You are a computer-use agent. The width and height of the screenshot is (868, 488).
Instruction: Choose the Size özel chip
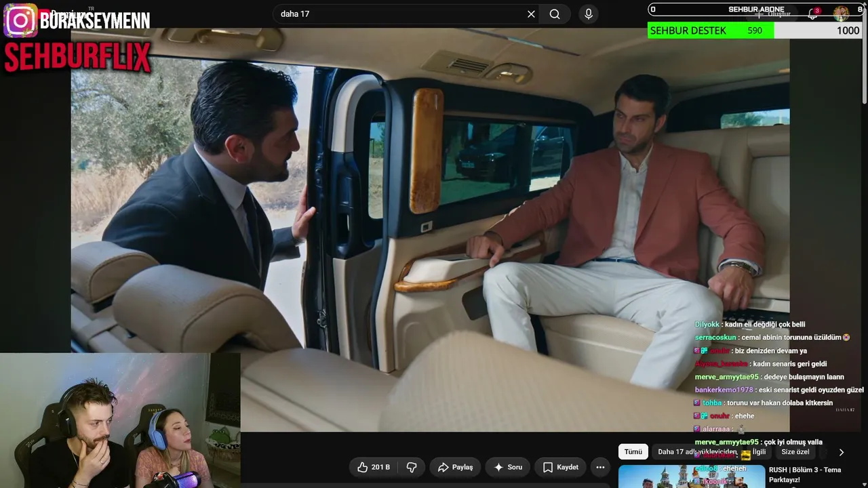click(x=795, y=452)
